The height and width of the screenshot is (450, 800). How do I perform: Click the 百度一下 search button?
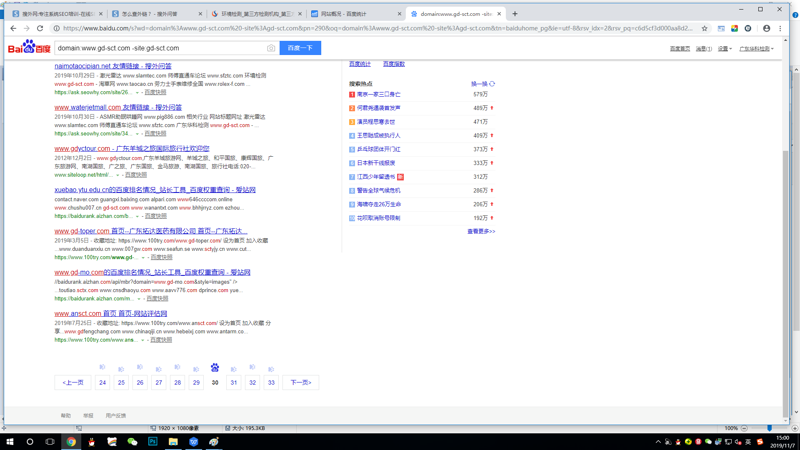300,48
